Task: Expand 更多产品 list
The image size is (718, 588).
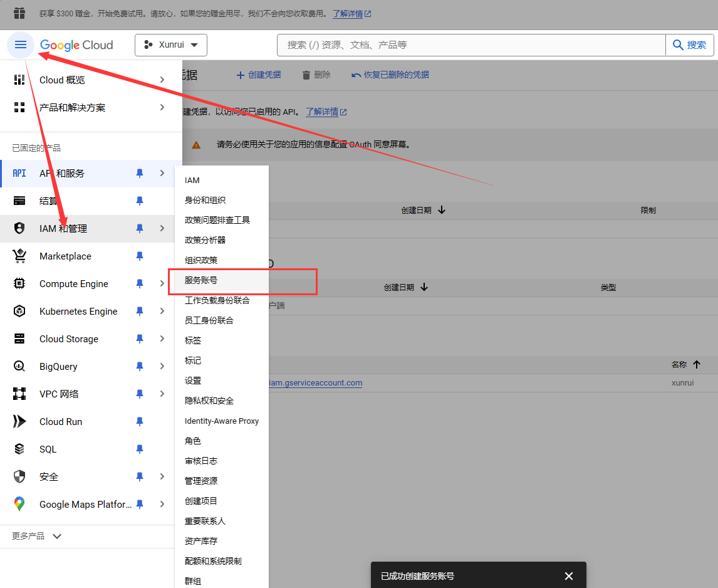Action: [36, 536]
